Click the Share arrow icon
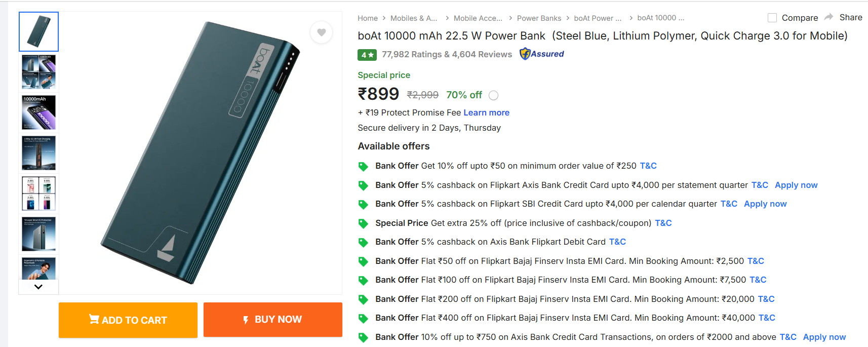 [x=828, y=17]
